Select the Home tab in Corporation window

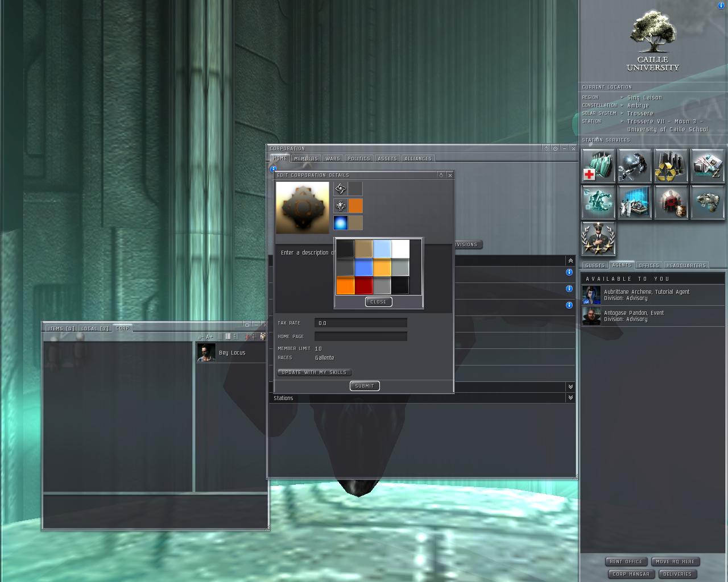(x=280, y=159)
